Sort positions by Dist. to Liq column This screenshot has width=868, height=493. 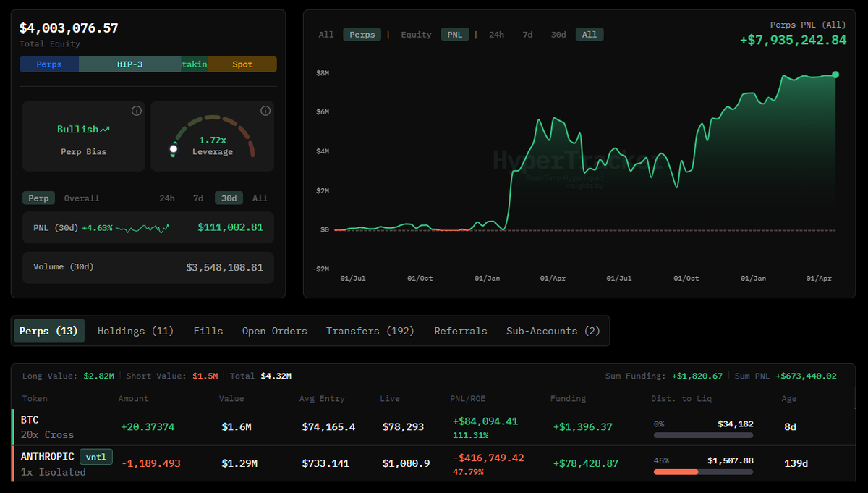(681, 398)
